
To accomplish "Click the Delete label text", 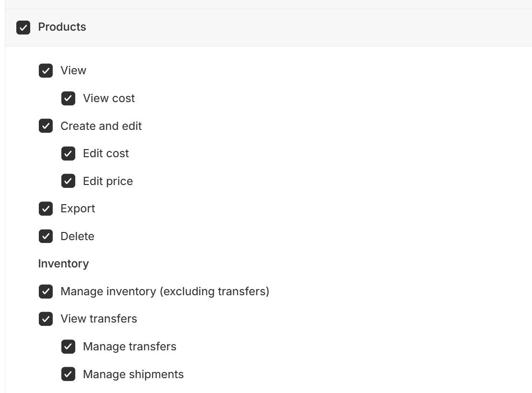I will (77, 236).
